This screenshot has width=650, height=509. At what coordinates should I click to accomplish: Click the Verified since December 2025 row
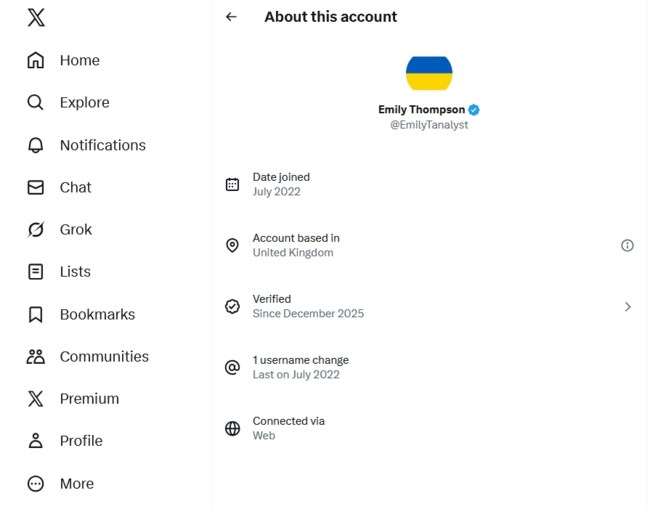(x=308, y=306)
